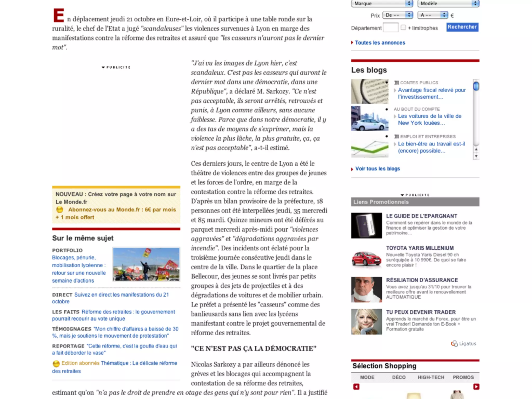Click the red arrow before Voir tous les blogs
532x399 pixels.
[x=352, y=169]
